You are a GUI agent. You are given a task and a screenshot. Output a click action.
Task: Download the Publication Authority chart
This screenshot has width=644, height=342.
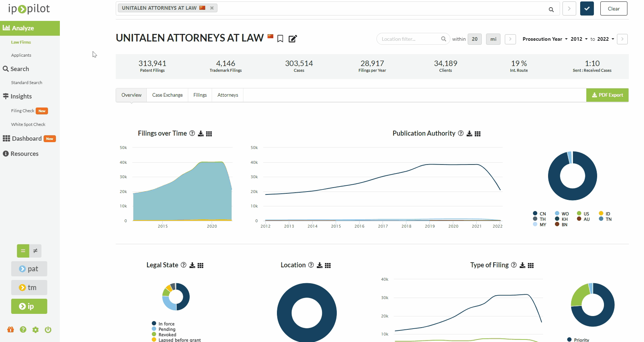[469, 133]
